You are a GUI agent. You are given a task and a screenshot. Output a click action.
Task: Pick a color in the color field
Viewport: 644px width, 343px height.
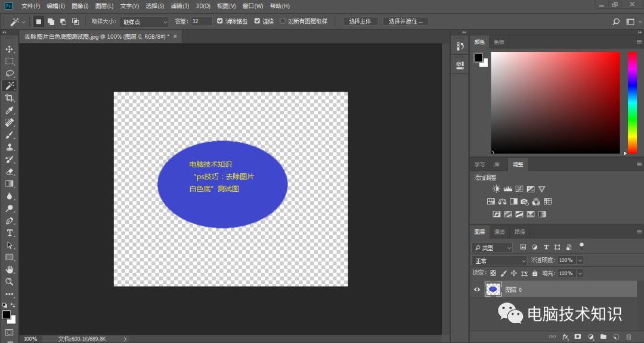(x=555, y=102)
